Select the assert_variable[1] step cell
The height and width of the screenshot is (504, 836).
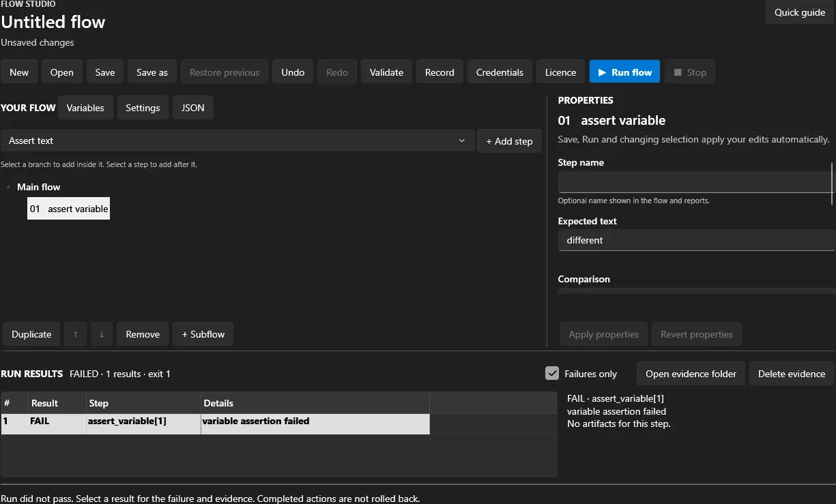(143, 424)
